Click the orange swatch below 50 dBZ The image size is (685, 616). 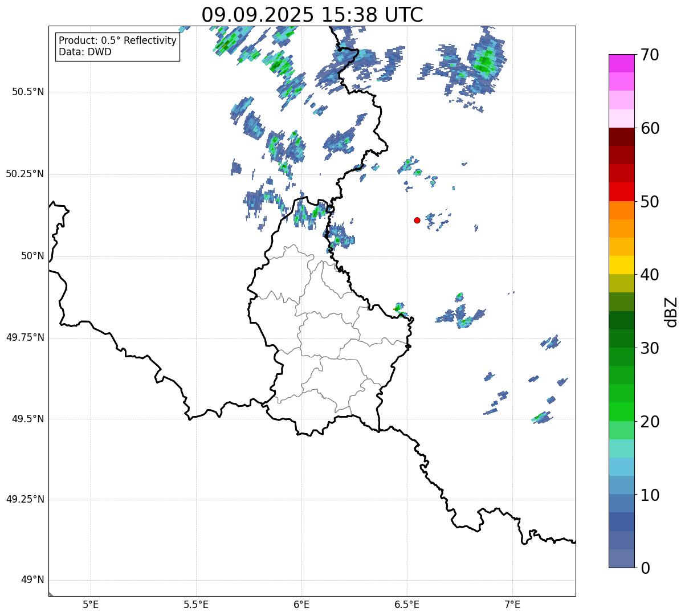click(x=621, y=210)
